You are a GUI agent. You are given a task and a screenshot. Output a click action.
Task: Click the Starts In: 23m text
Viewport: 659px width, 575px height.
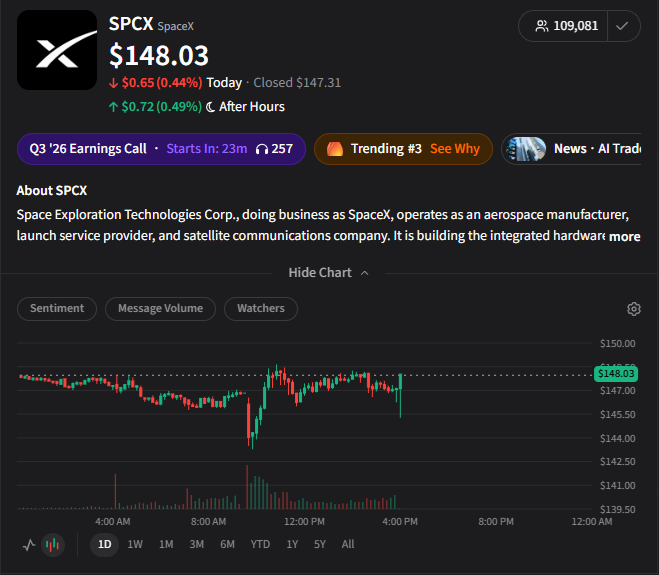pyautogui.click(x=207, y=149)
